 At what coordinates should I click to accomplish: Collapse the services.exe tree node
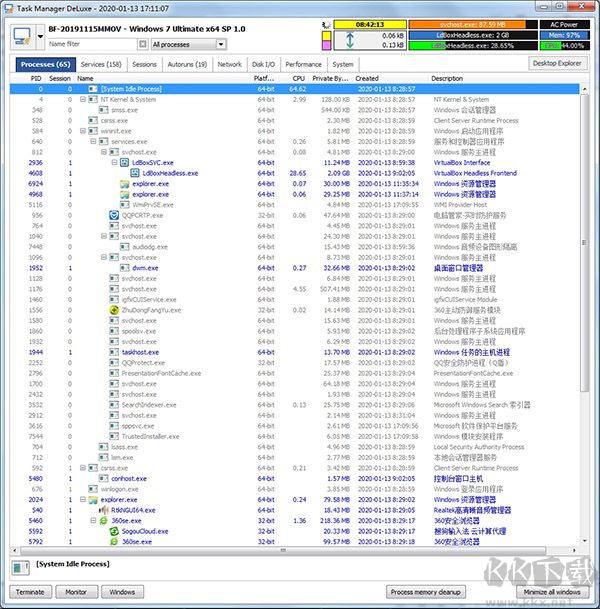[93, 141]
